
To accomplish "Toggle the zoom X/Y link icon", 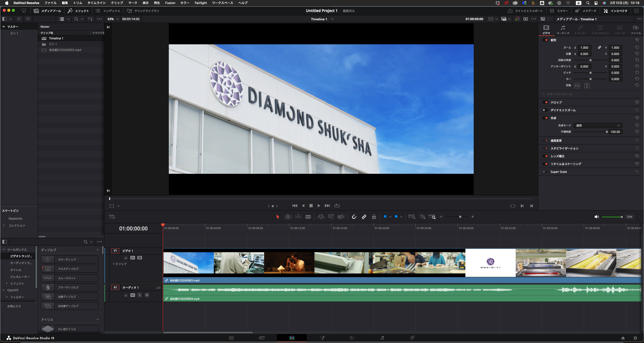I will coord(599,47).
